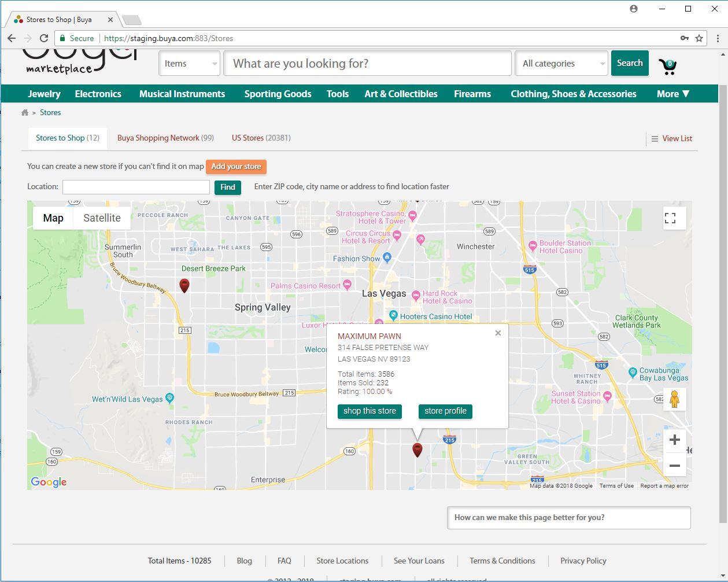Open the Musical Instruments category

click(182, 94)
